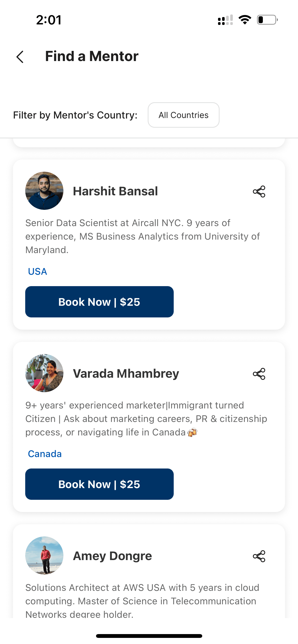Open Amey Dongre's name heading
Image resolution: width=298 pixels, height=644 pixels.
pos(112,556)
